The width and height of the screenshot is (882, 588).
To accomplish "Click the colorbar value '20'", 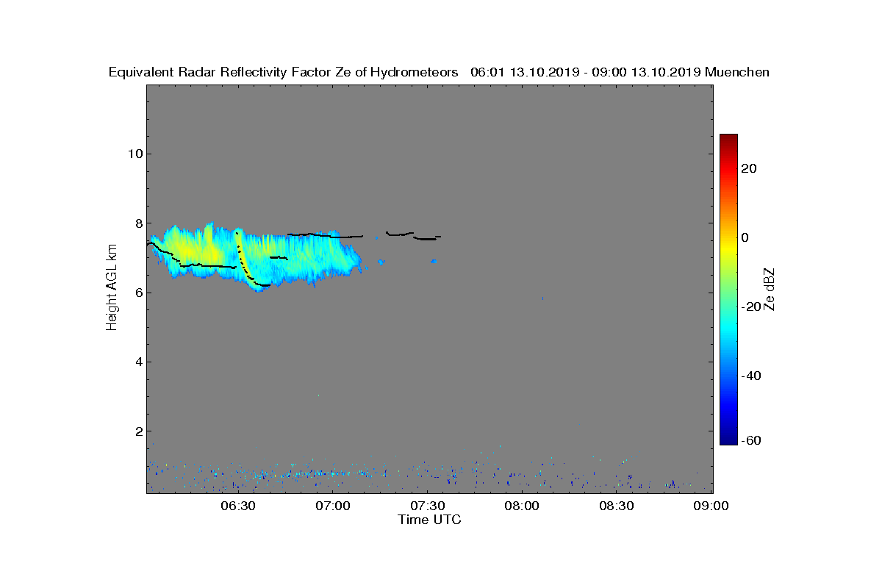I will click(x=749, y=168).
